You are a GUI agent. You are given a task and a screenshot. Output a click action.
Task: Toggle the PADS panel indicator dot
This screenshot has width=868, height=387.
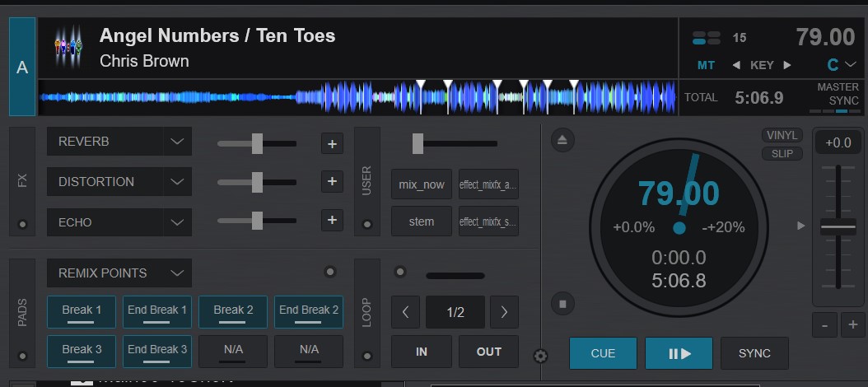(x=22, y=356)
